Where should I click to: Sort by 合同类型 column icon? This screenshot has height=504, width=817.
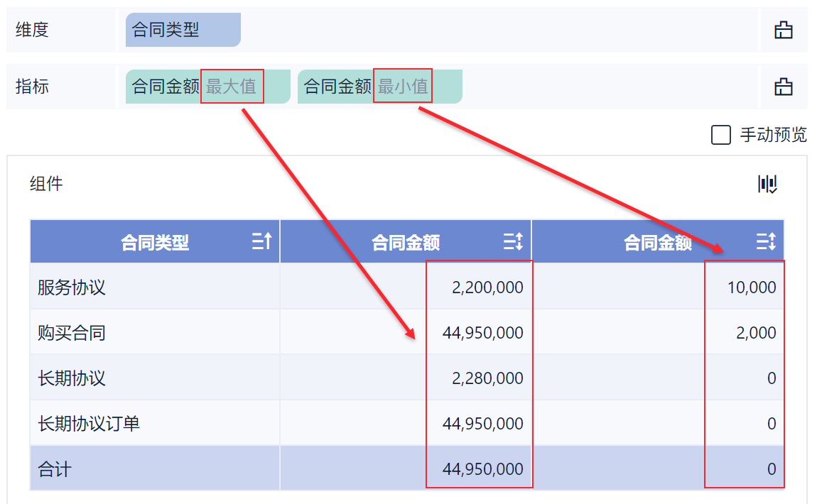tap(261, 242)
